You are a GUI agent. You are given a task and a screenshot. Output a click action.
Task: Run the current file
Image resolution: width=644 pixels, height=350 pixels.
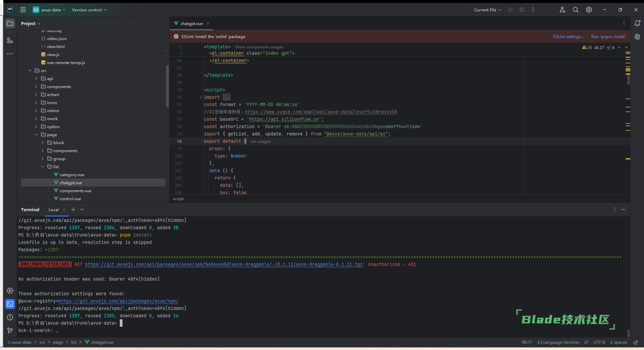[x=511, y=10]
